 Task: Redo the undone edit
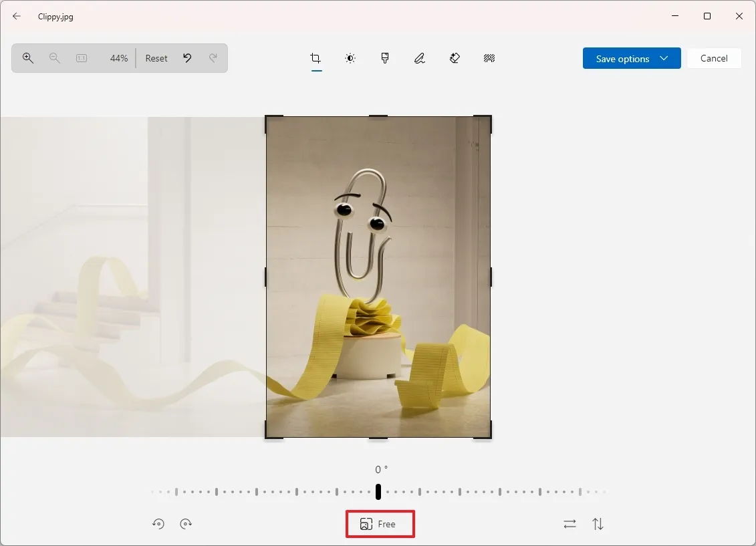(x=213, y=58)
